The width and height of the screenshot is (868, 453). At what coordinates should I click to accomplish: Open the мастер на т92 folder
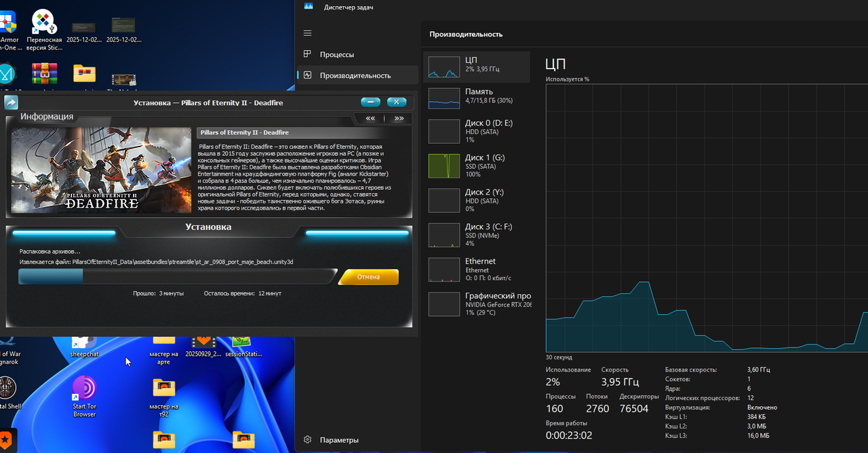click(164, 397)
